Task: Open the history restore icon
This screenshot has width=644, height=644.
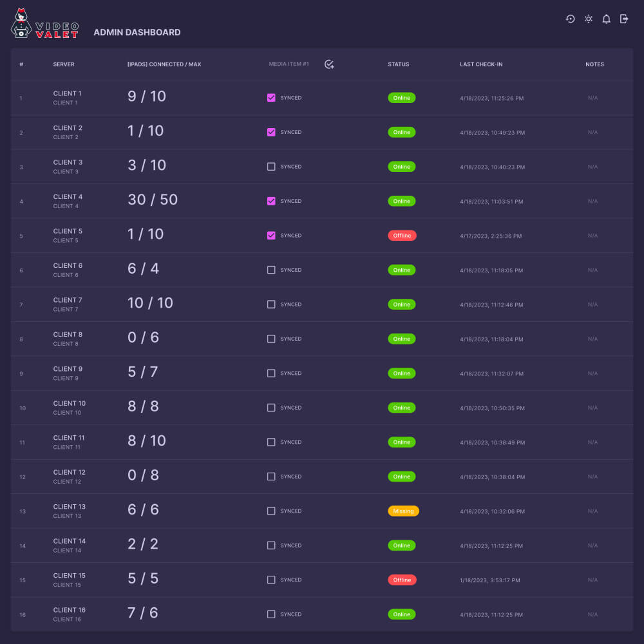Action: pos(570,19)
